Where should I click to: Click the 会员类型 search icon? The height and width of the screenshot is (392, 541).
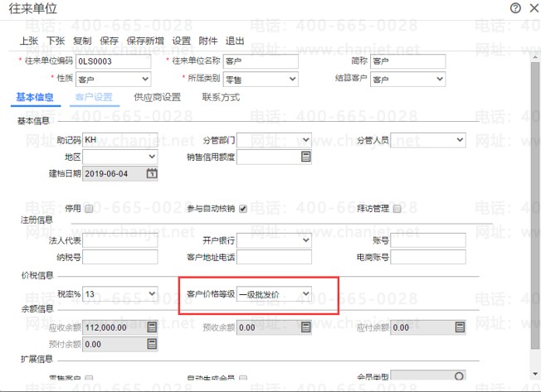click(459, 375)
